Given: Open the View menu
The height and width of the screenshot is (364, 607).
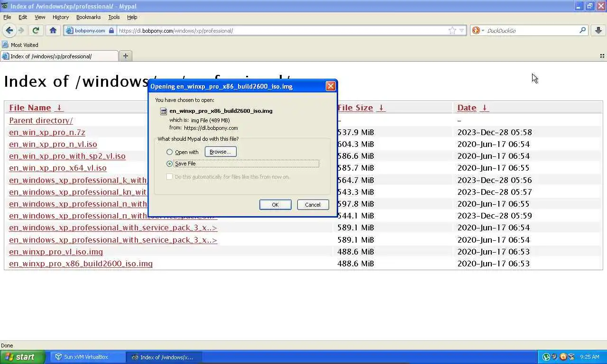Looking at the screenshot, I should pos(40,17).
